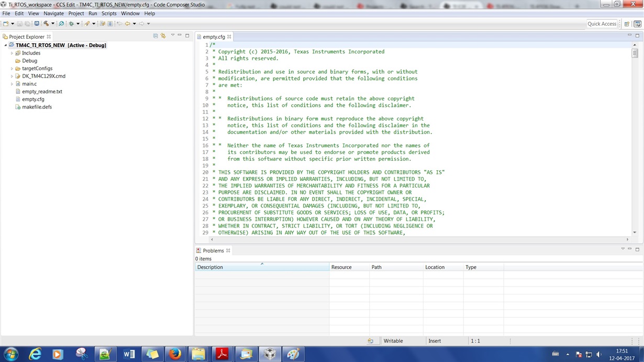644x362 pixels.
Task: Open the Navigate menu
Action: (x=53, y=13)
